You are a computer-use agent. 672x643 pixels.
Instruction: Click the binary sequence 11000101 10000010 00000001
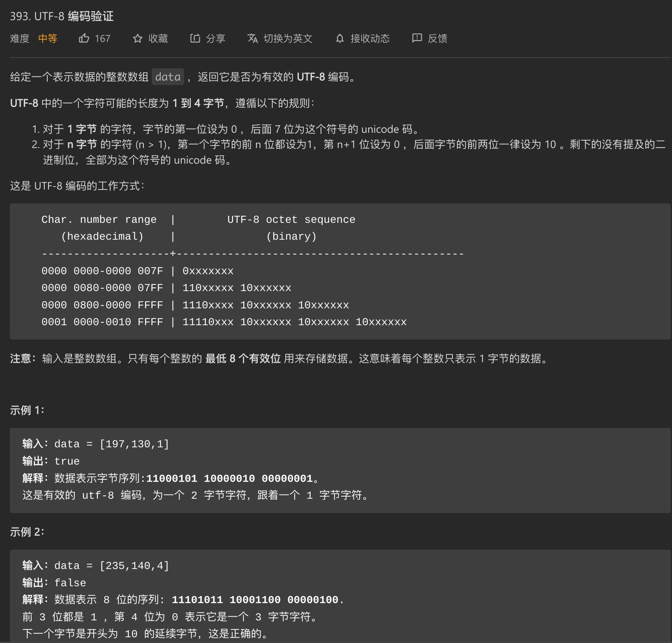[x=230, y=479]
